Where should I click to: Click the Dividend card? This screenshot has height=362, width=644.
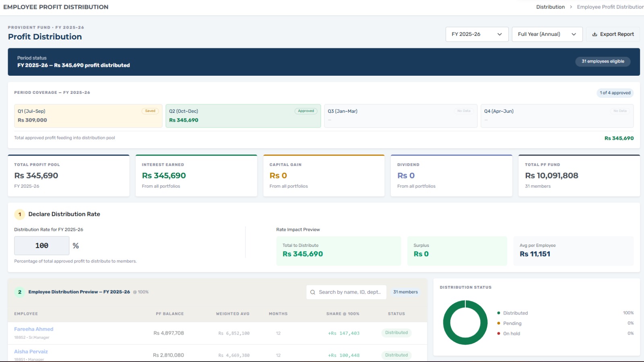click(452, 176)
